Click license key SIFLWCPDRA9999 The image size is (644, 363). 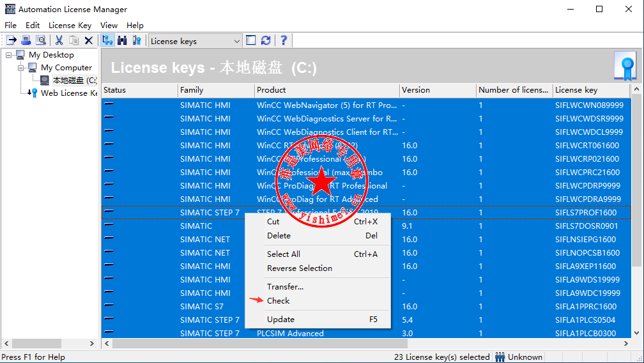pyautogui.click(x=588, y=199)
